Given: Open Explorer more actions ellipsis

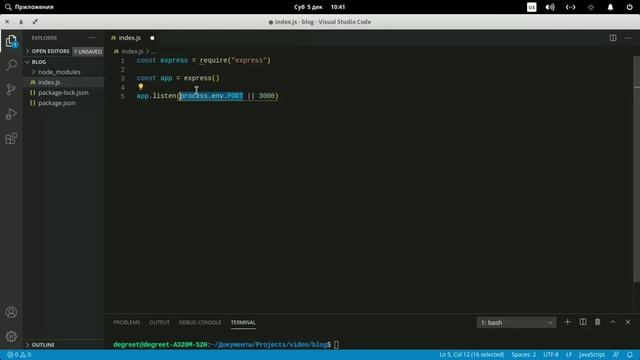Looking at the screenshot, I should coord(92,38).
